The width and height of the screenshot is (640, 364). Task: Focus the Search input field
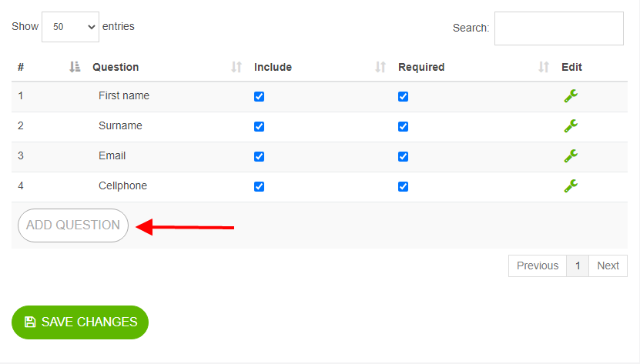559,28
